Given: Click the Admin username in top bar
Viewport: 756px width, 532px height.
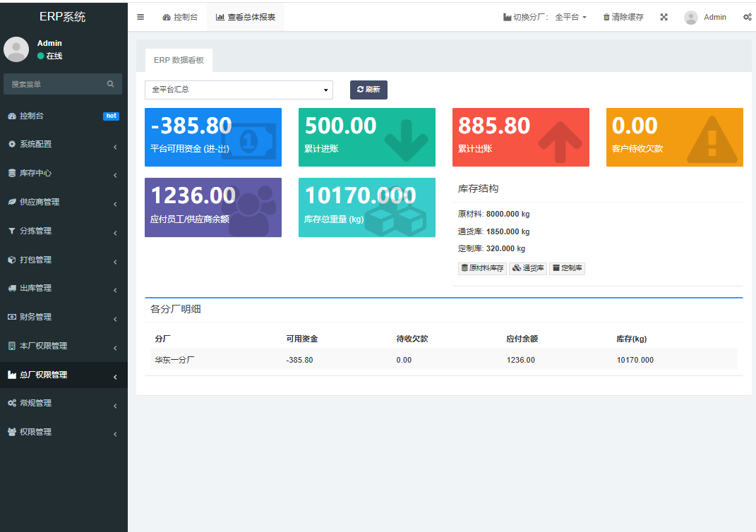Looking at the screenshot, I should (x=714, y=18).
